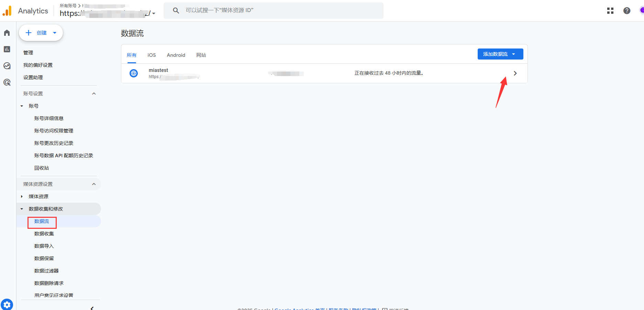644x310 pixels.
Task: Open the Admin settings gear icon
Action: point(7,304)
